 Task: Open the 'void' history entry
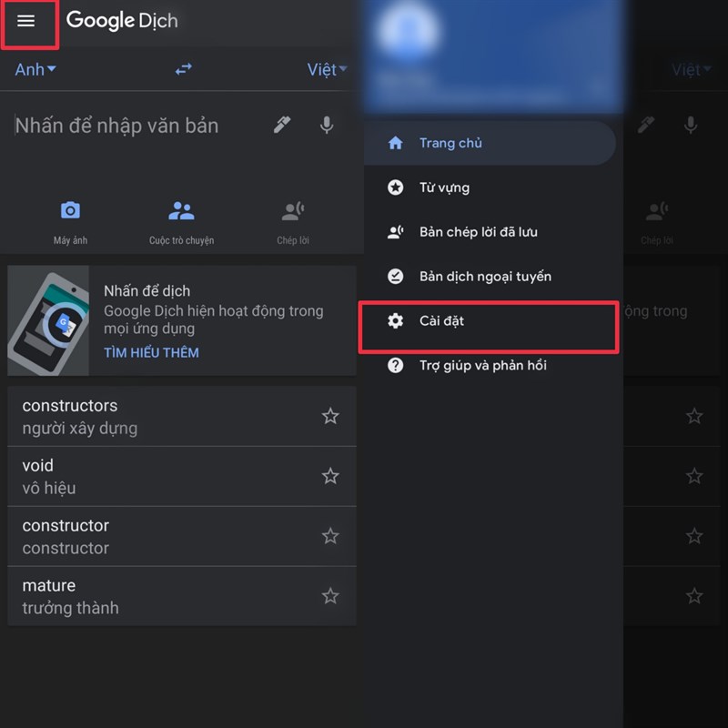(x=182, y=476)
